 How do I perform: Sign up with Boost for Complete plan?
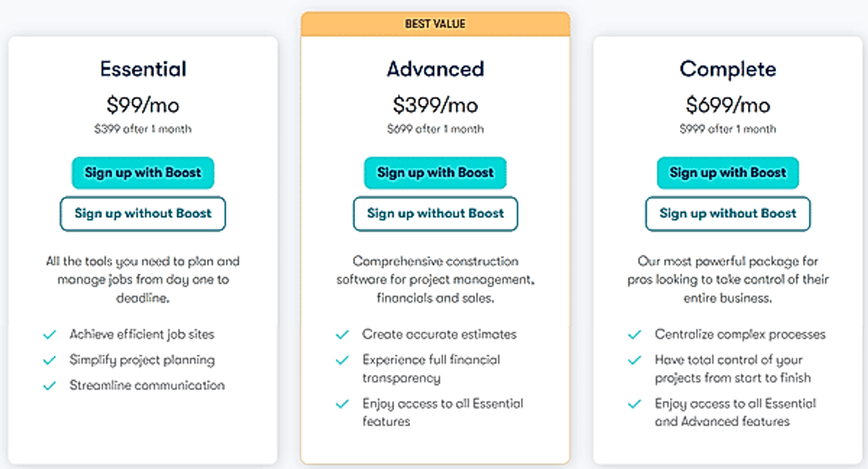[728, 173]
